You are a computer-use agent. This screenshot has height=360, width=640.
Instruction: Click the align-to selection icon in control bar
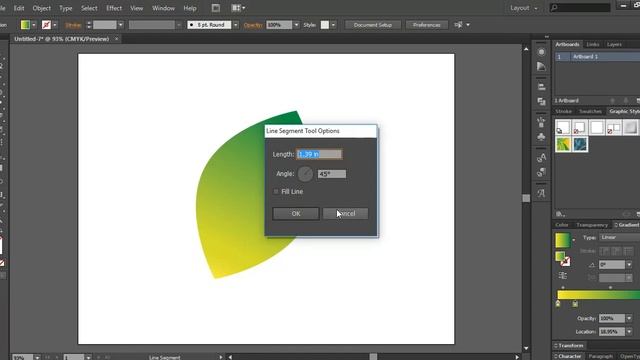point(459,25)
